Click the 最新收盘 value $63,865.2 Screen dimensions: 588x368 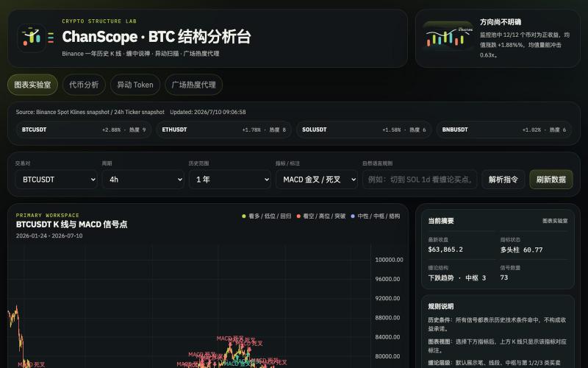tap(445, 250)
